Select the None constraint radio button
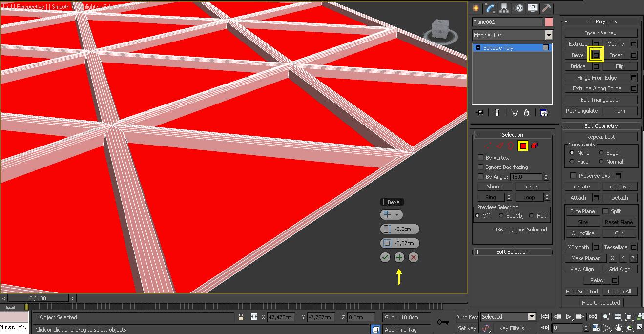This screenshot has height=334, width=644. click(572, 153)
